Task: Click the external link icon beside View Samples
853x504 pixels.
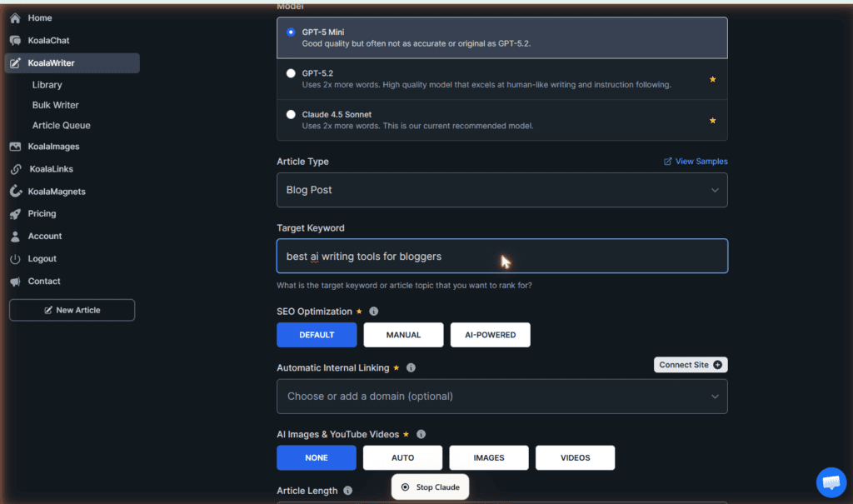Action: click(x=667, y=161)
